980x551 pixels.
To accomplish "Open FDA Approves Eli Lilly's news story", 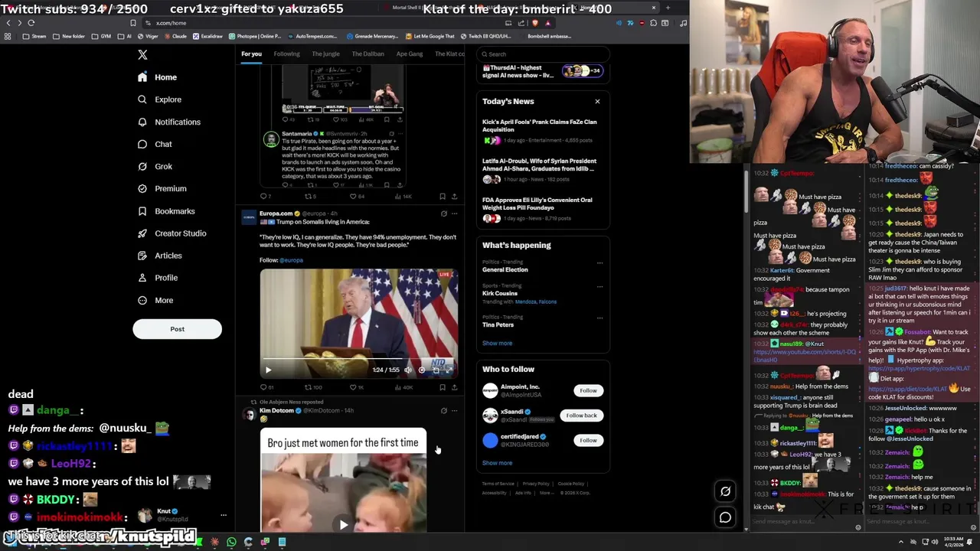I will [542, 209].
